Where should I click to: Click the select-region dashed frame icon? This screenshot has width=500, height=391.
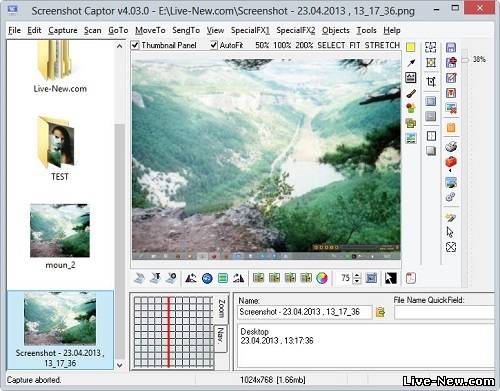click(431, 47)
